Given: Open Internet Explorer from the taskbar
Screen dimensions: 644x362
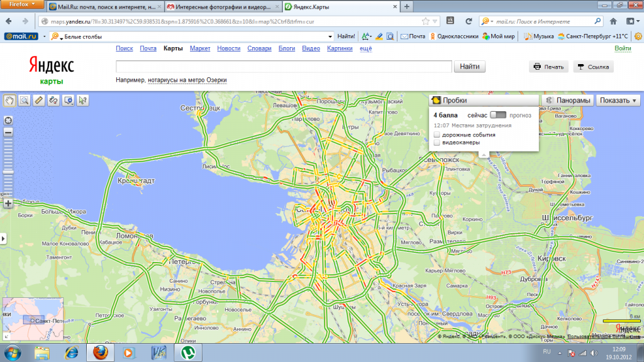Looking at the screenshot, I should coord(72,353).
